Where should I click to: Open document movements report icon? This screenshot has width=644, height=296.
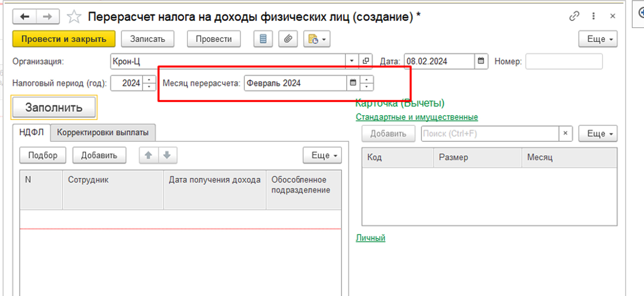click(263, 39)
